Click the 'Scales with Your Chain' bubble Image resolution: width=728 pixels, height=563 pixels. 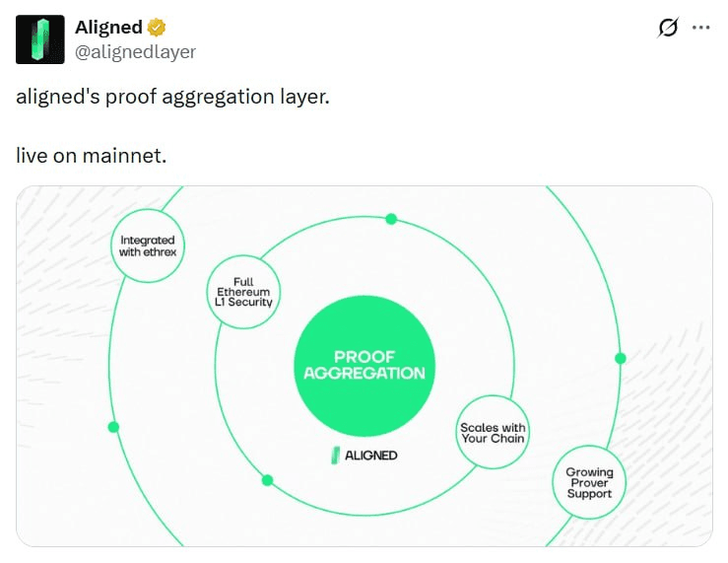coord(493,433)
